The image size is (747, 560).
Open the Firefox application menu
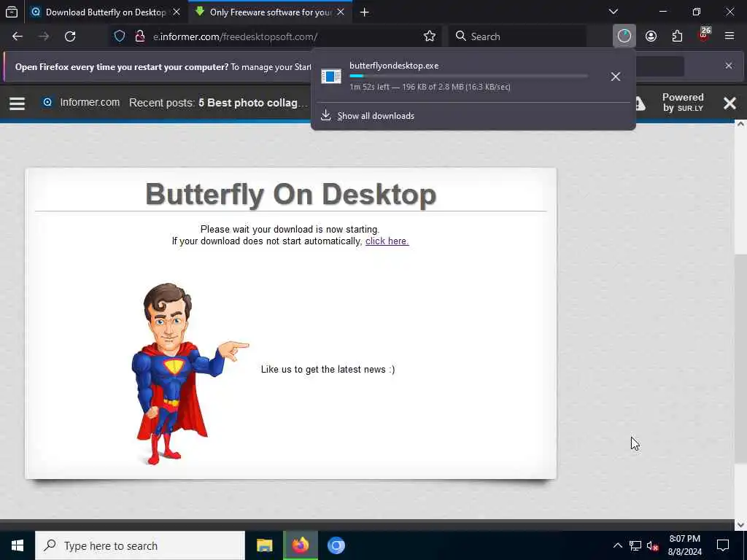pyautogui.click(x=729, y=36)
